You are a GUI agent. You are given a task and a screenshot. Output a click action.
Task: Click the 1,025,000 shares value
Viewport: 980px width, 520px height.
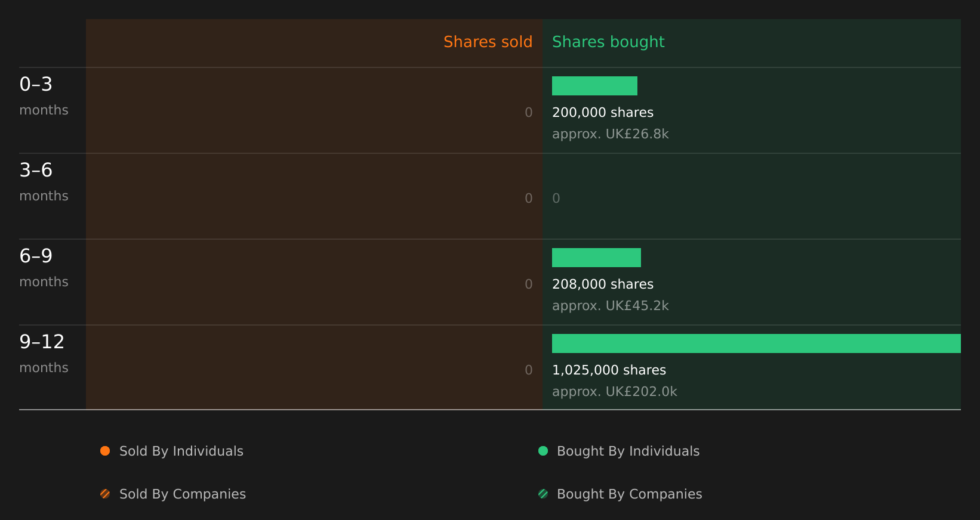click(609, 370)
